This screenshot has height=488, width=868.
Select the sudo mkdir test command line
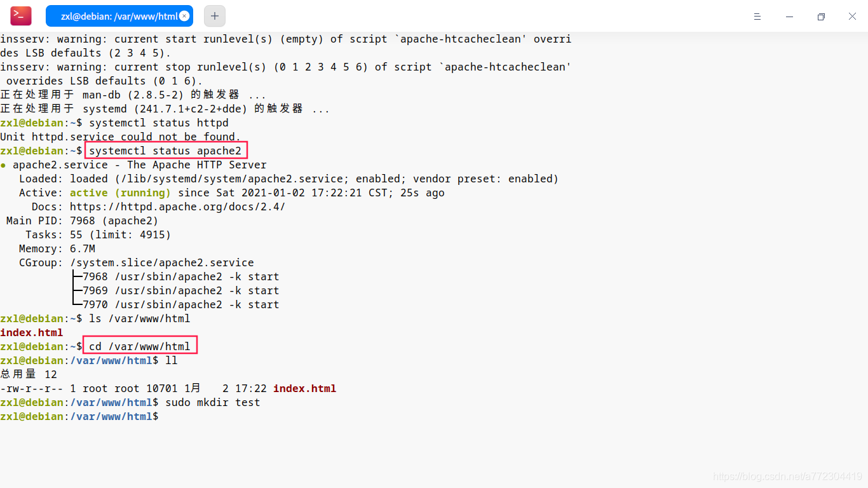[212, 402]
